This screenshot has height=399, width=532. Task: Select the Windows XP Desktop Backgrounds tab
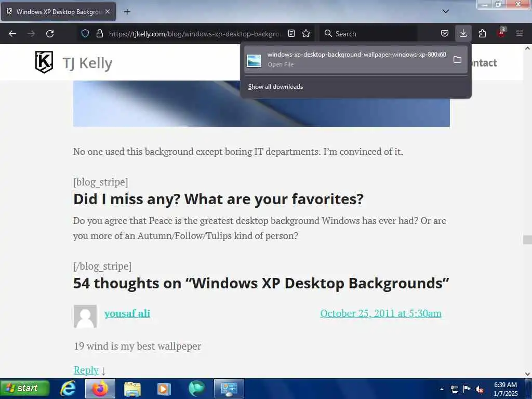coord(58,11)
